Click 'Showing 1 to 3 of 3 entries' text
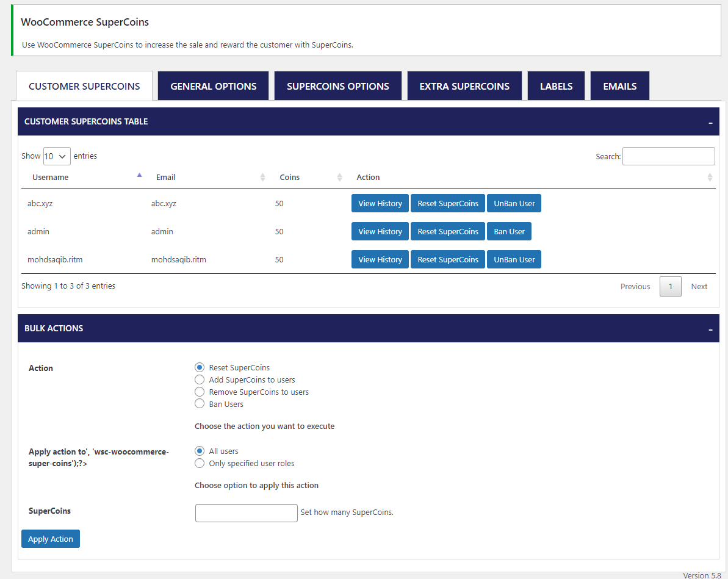 click(68, 286)
